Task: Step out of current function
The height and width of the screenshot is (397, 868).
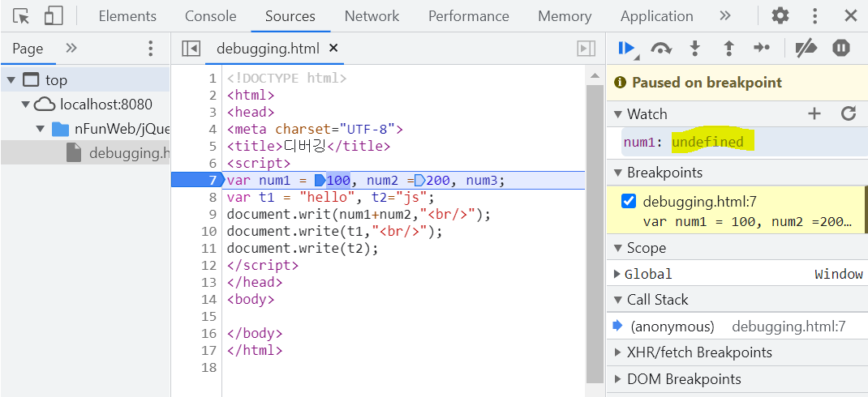Action: coord(728,49)
